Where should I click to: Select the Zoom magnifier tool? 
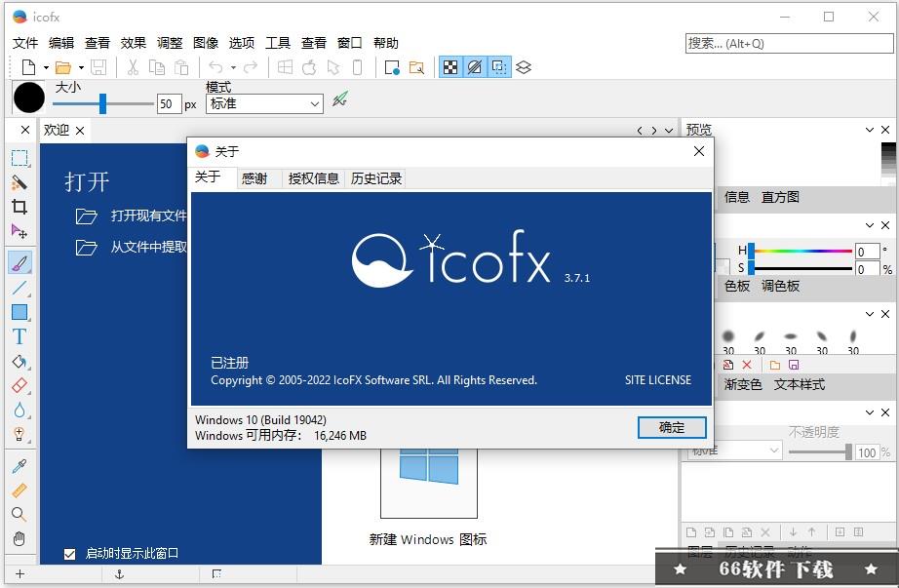pos(20,515)
